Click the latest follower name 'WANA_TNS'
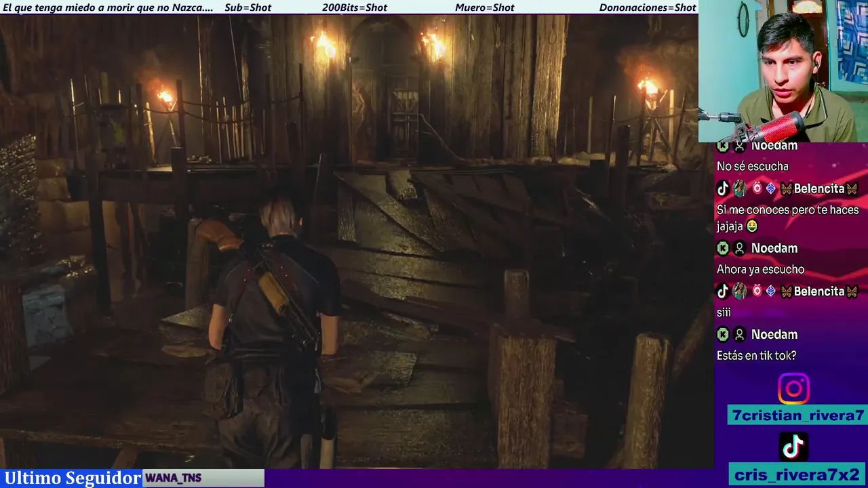The height and width of the screenshot is (488, 868). pos(174,478)
